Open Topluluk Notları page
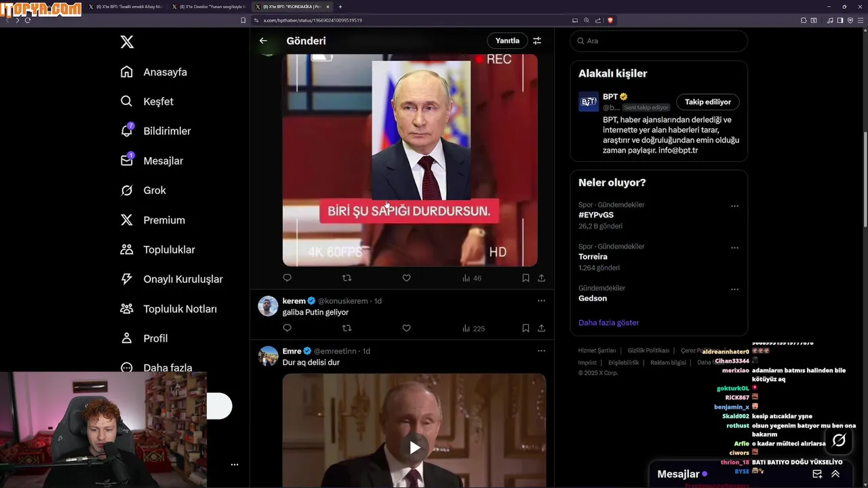This screenshot has width=868, height=488. pos(168,309)
